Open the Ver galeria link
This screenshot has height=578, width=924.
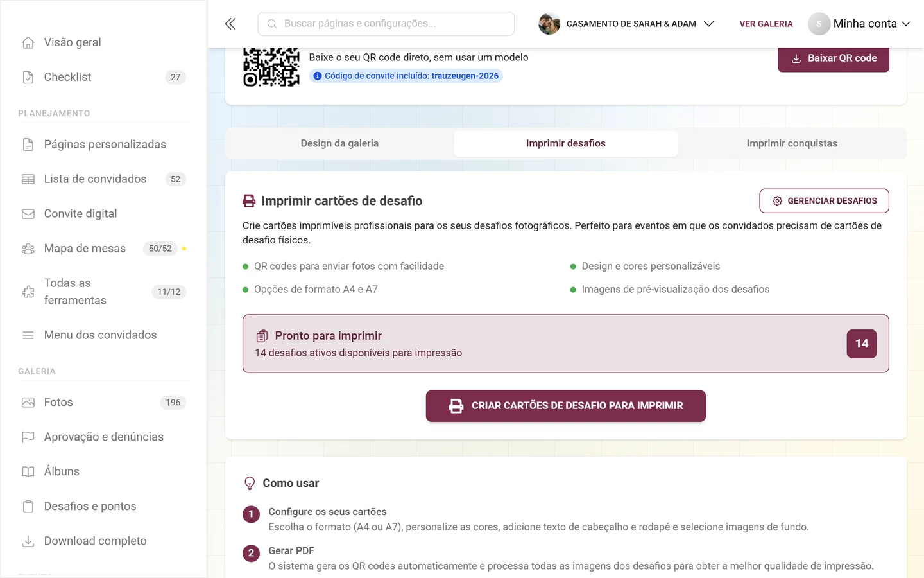coord(766,24)
